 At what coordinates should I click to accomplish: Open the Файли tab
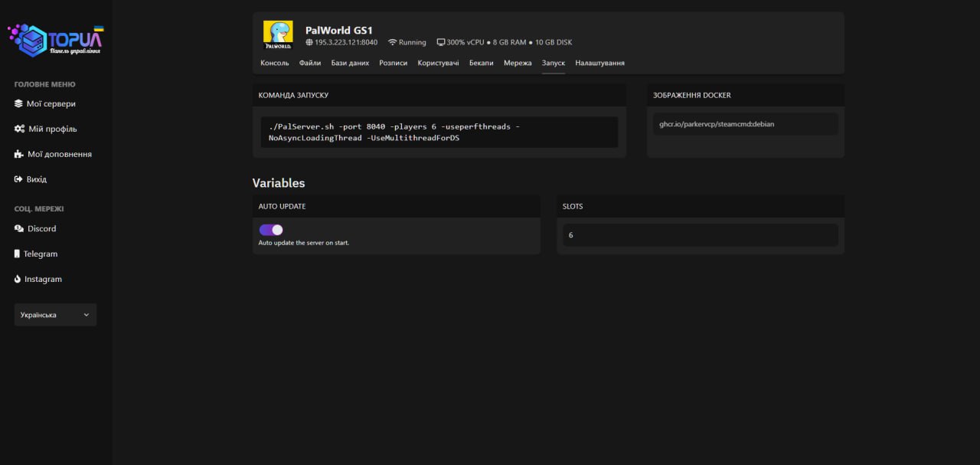(310, 63)
